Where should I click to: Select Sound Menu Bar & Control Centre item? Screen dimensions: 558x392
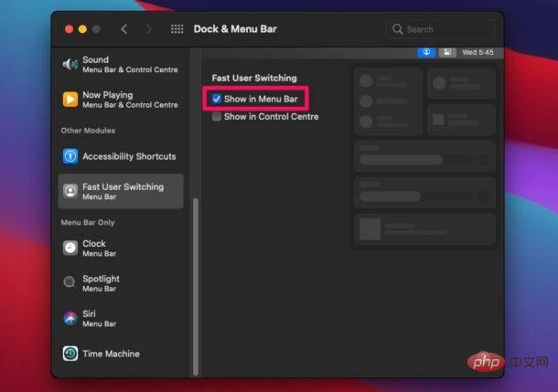(128, 64)
